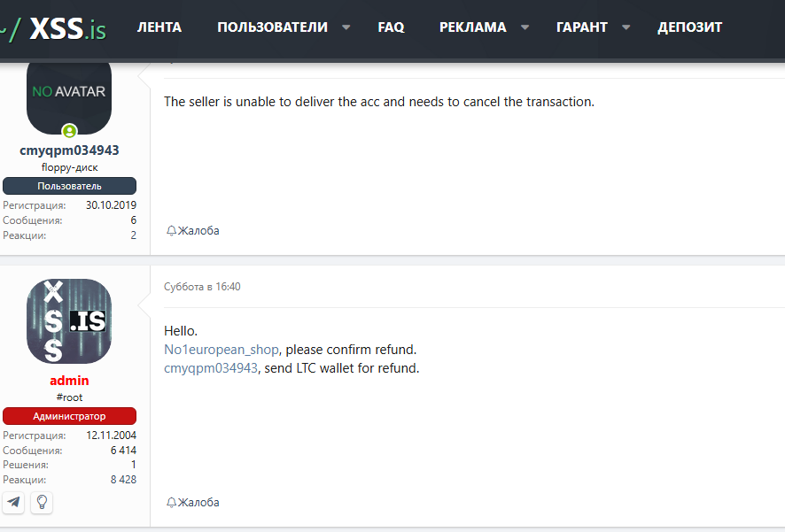Click the red Администратор banner
Screen dimensions: 785x532
69,416
